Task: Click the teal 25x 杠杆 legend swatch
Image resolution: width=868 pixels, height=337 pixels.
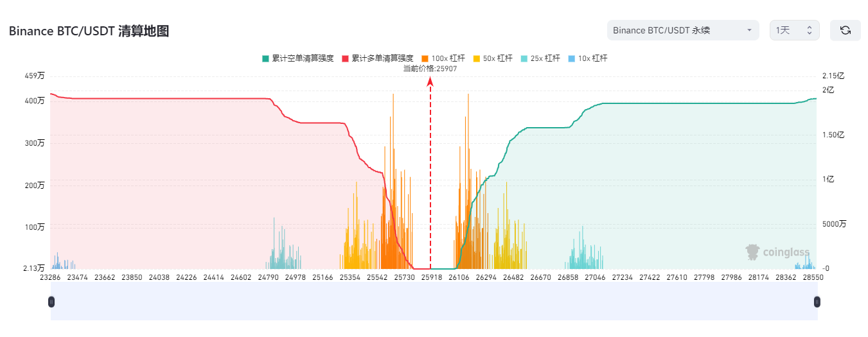Action: [x=524, y=58]
